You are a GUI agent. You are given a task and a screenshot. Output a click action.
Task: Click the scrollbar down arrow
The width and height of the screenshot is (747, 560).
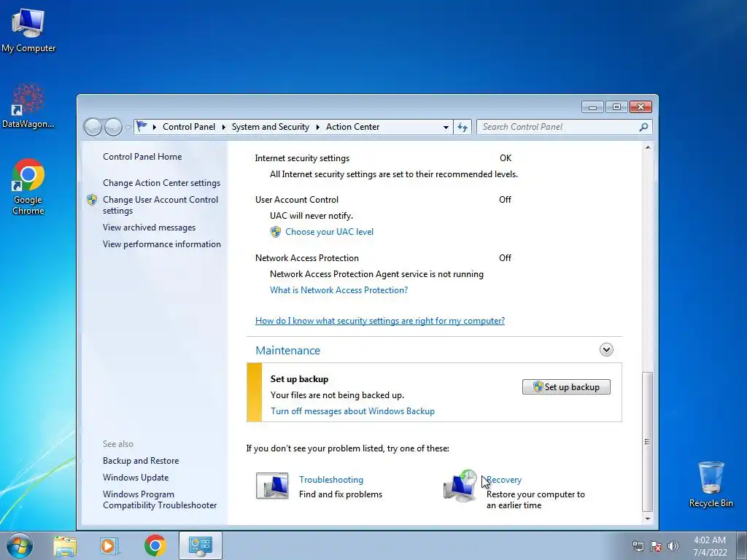pos(648,518)
